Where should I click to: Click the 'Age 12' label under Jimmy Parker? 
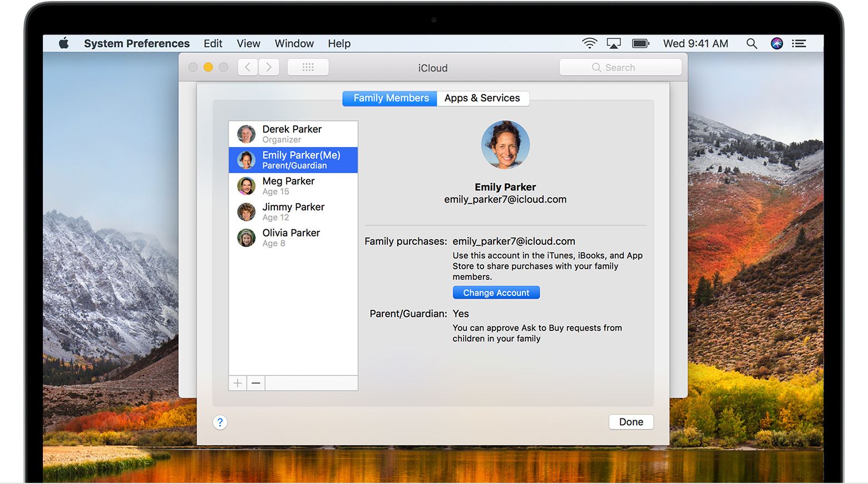click(x=276, y=218)
